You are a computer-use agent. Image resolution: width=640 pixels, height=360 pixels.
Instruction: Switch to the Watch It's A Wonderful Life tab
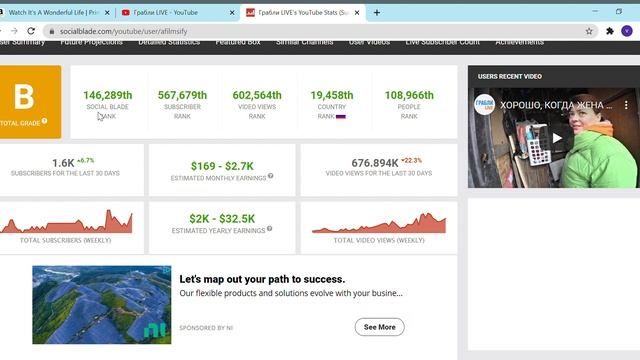pos(53,13)
